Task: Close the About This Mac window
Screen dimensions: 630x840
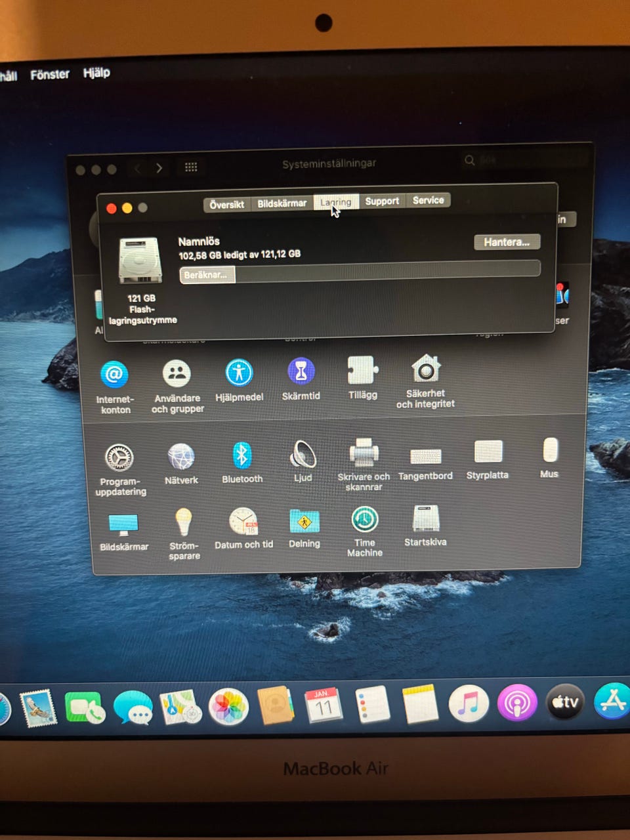Action: pos(112,208)
